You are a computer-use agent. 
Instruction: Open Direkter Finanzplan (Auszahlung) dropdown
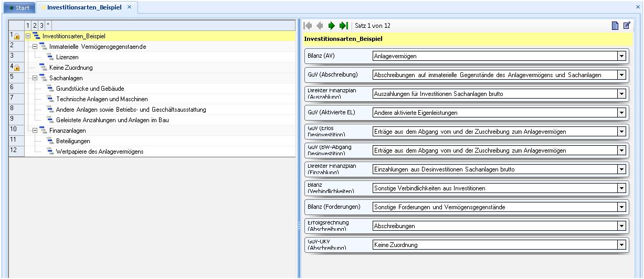click(x=622, y=94)
